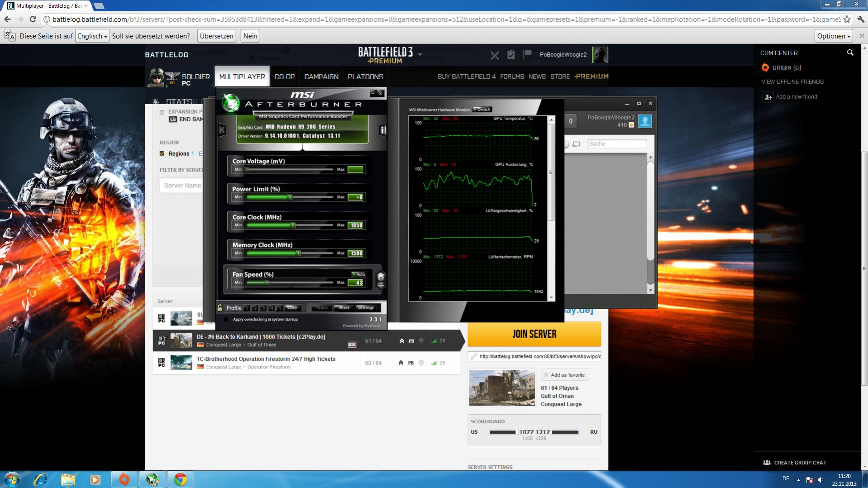Click the Gulf of Oman map thumbnail
The image size is (868, 488).
point(502,388)
